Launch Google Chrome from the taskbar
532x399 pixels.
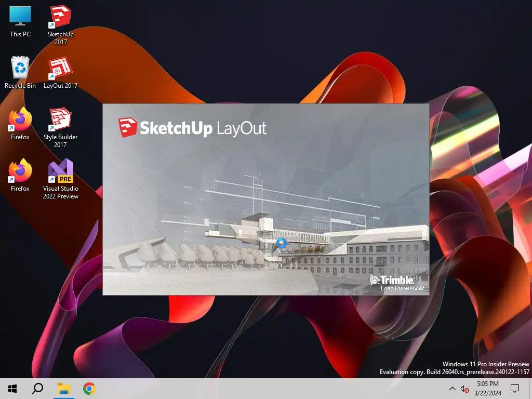(89, 389)
